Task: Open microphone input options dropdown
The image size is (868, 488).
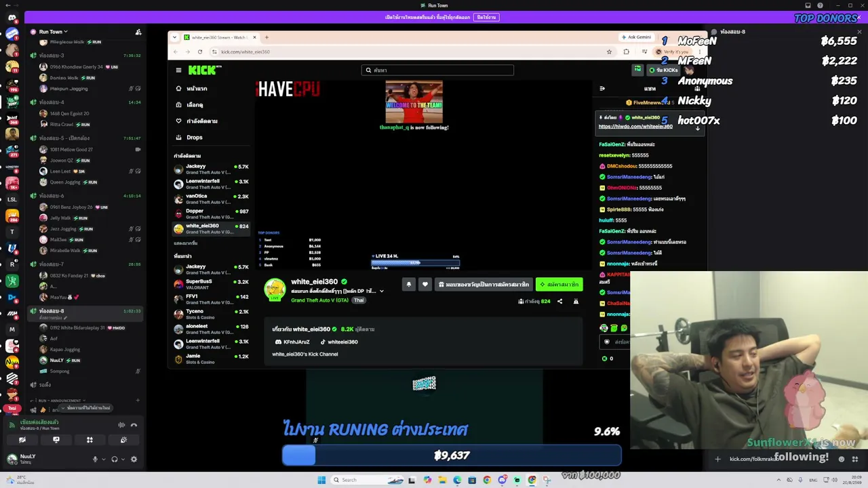Action: coord(103,460)
